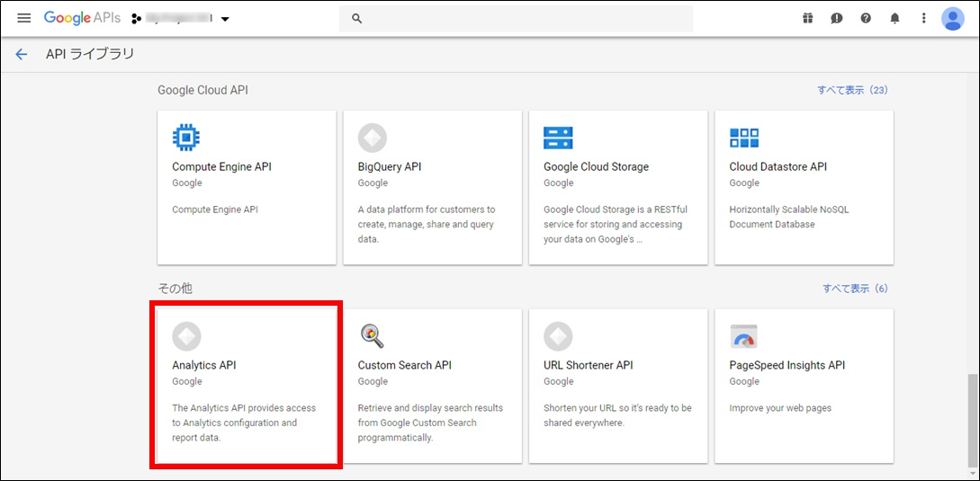Click the Google APIs logo
980x481 pixels.
82,18
